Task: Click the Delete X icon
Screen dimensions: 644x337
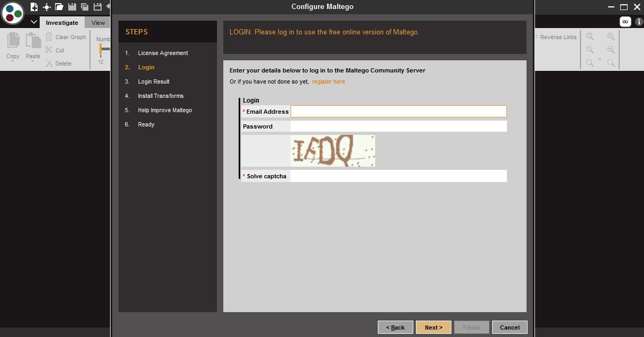Action: (49, 63)
